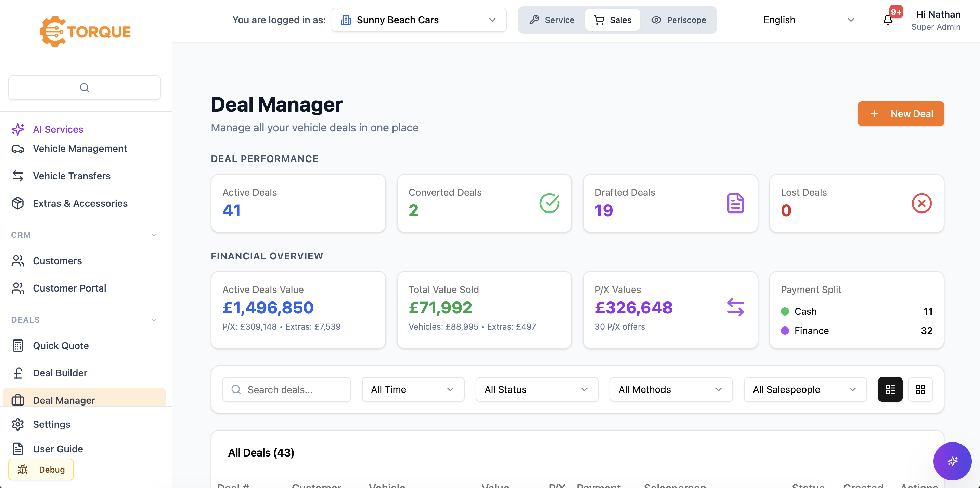Click the Cash green color dot
The height and width of the screenshot is (488, 980).
(785, 311)
